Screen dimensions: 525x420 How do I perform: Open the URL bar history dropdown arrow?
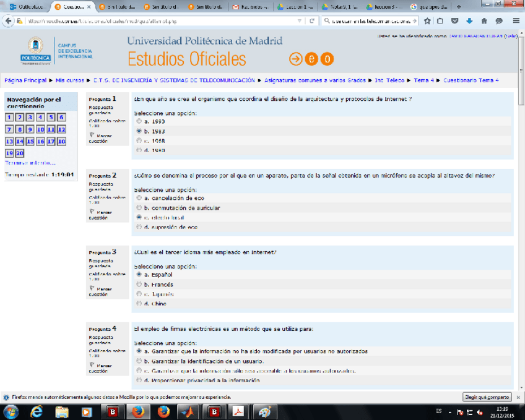pos(299,21)
